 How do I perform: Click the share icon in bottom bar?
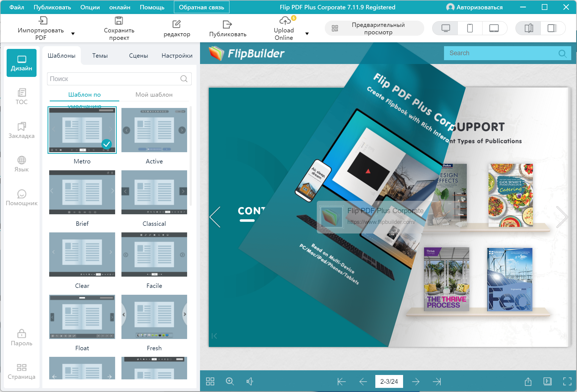[528, 381]
